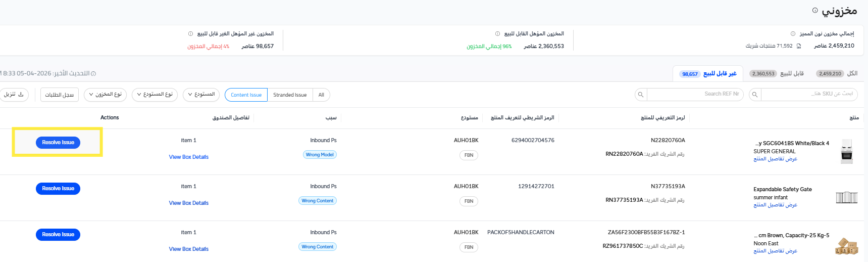Open View Box Details for SUPER GENERAL item
Screen dimensions: 868x262
189,157
